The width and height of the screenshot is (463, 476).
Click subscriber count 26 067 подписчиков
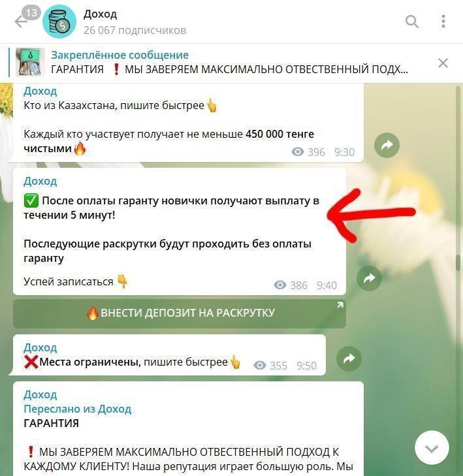pyautogui.click(x=135, y=30)
